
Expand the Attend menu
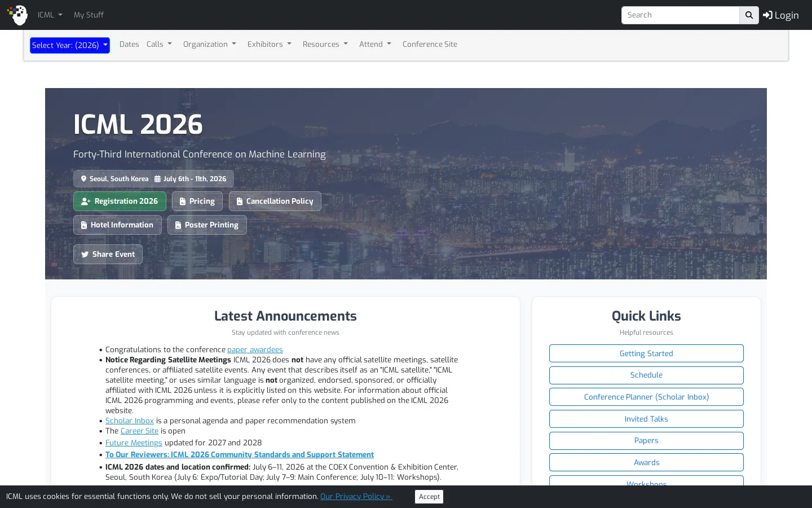pos(375,44)
